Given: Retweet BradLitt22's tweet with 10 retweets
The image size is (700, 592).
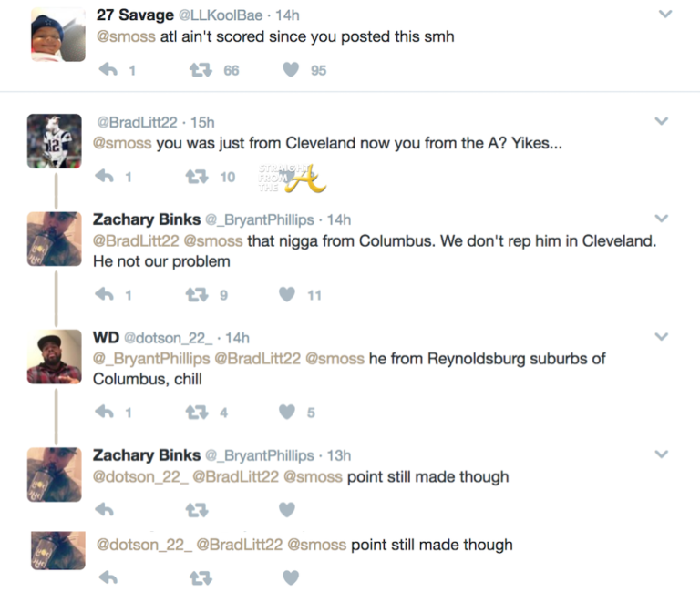Looking at the screenshot, I should click(200, 177).
